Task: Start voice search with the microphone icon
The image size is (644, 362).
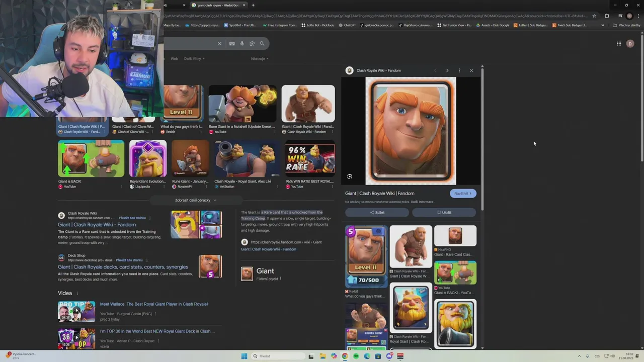Action: coord(242,44)
